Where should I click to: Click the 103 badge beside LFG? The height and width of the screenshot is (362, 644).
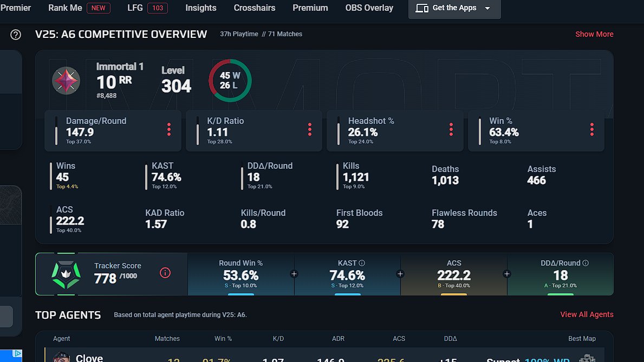pyautogui.click(x=158, y=8)
